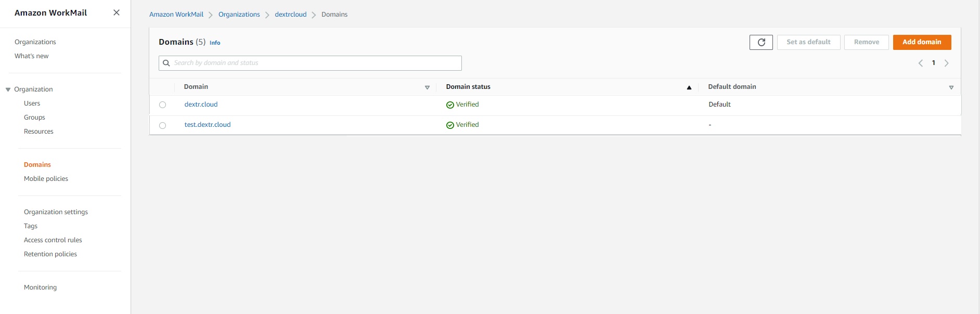The width and height of the screenshot is (980, 314).
Task: Click the Set as default button
Action: pos(808,42)
